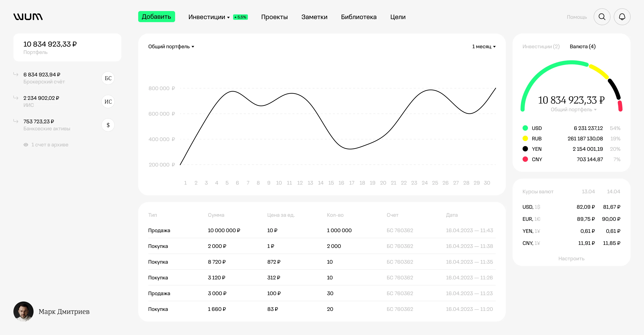The height and width of the screenshot is (335, 644).
Task: Select the Покупка 8 720 ₽ row
Action: (x=322, y=262)
